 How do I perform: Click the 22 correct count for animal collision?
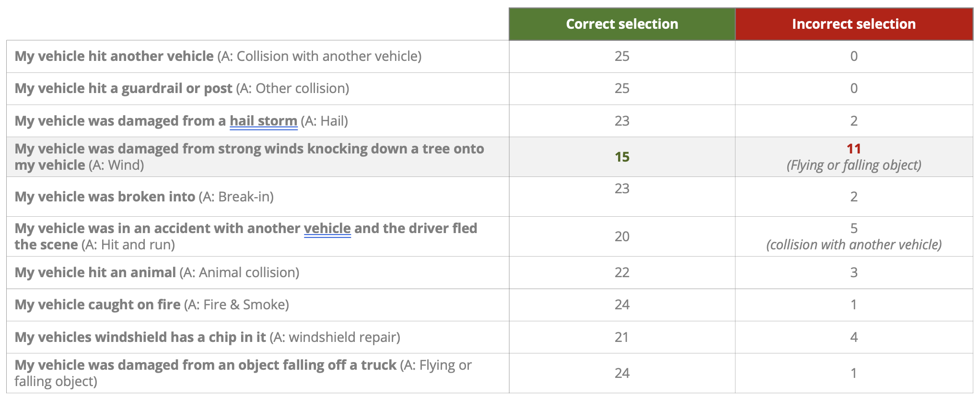(x=622, y=272)
